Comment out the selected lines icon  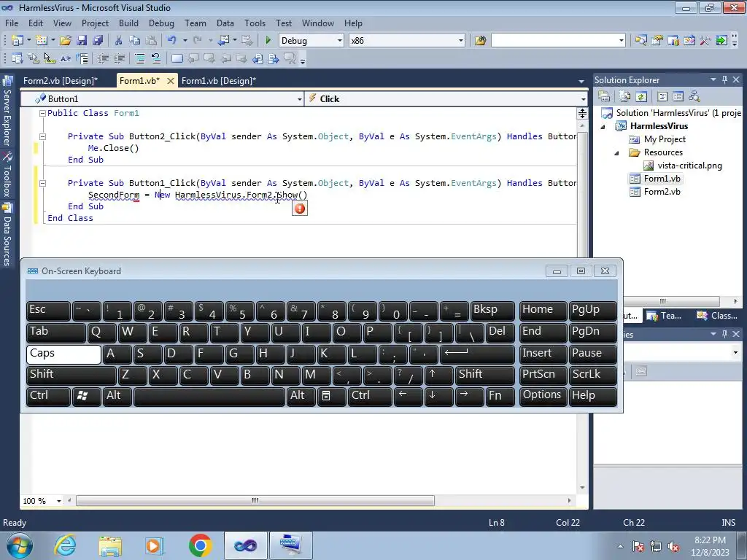point(140,58)
